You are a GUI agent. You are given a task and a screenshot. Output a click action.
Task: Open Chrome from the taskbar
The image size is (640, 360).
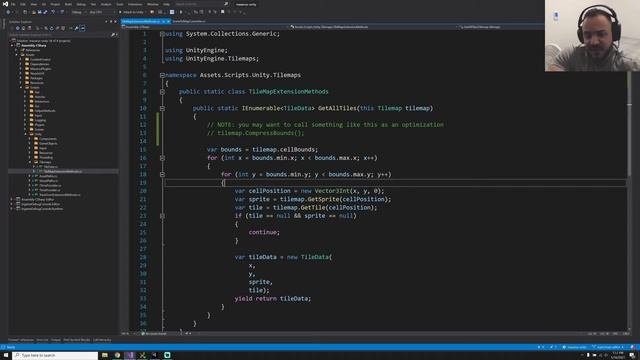(118, 356)
